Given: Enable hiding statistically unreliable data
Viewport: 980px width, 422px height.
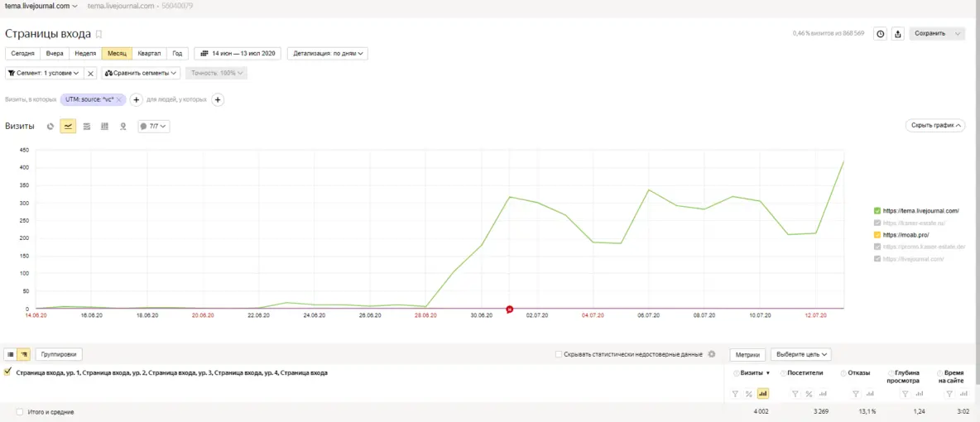Looking at the screenshot, I should [559, 354].
